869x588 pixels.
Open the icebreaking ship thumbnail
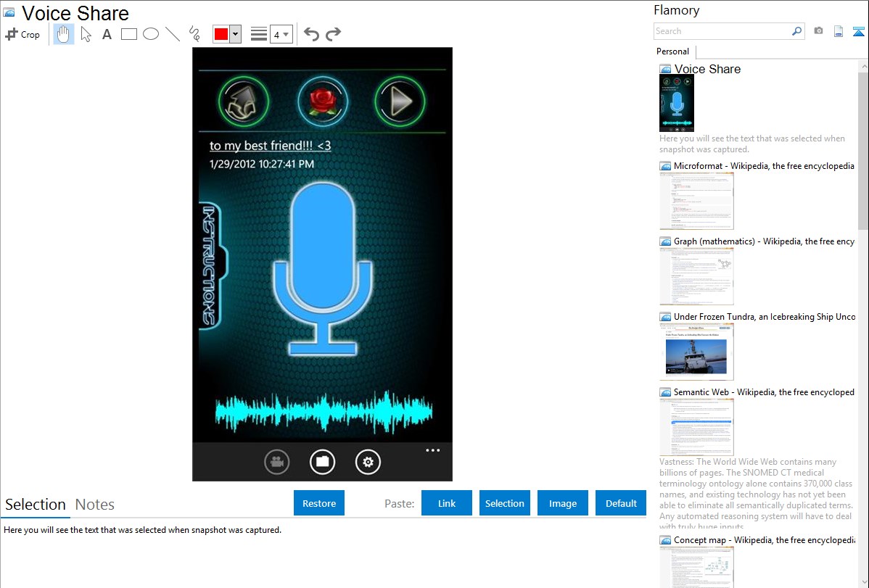tap(696, 352)
